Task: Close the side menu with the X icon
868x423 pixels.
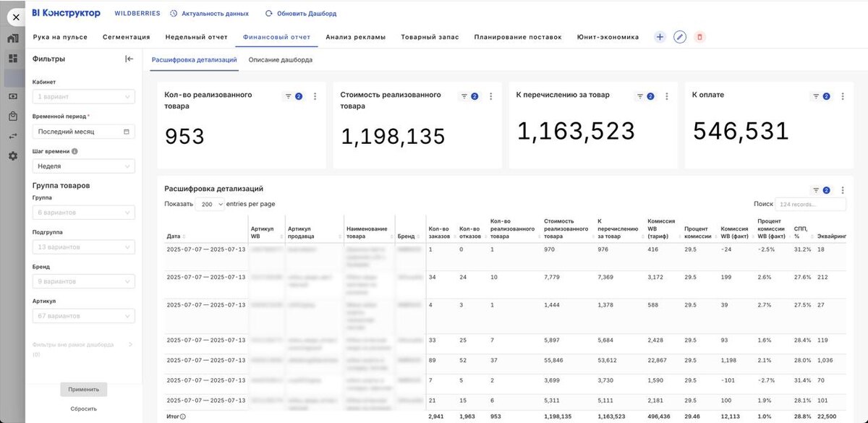Action: coord(16,17)
